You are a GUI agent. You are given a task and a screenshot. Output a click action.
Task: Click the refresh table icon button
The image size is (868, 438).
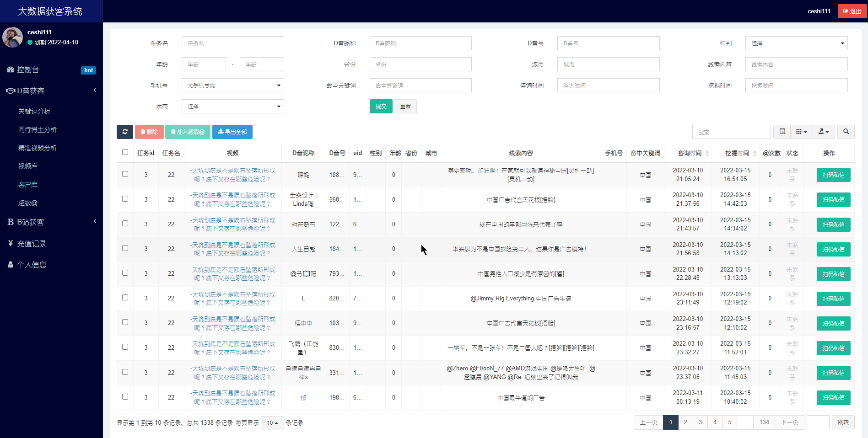coord(125,132)
